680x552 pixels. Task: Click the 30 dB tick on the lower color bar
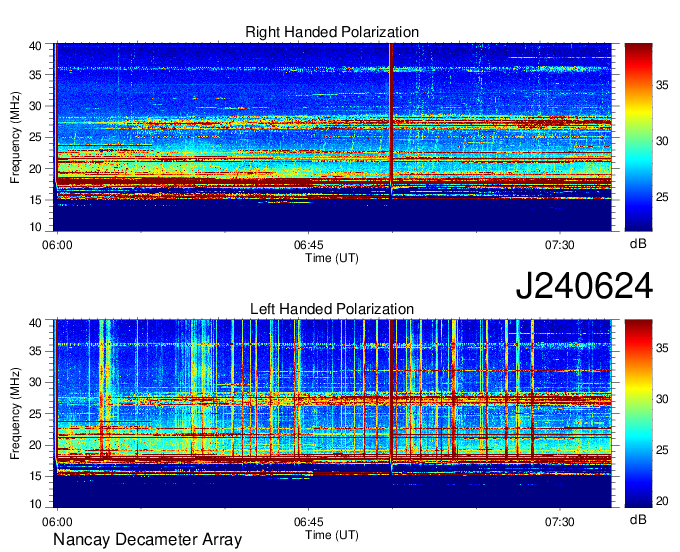click(x=662, y=398)
